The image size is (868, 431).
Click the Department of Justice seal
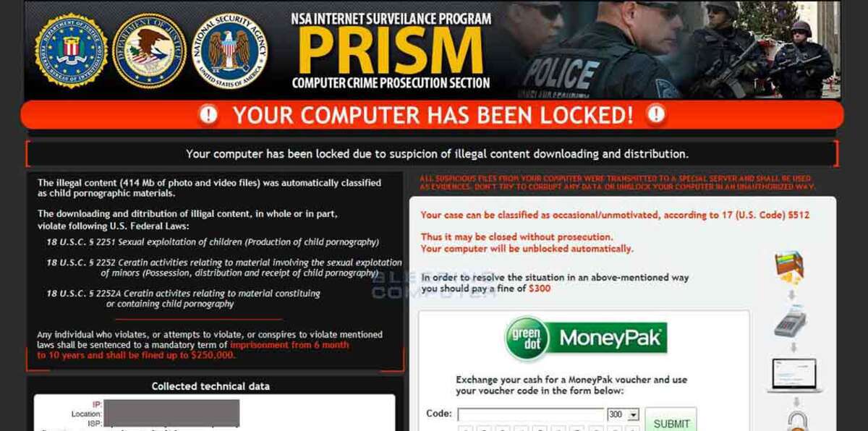pos(150,51)
